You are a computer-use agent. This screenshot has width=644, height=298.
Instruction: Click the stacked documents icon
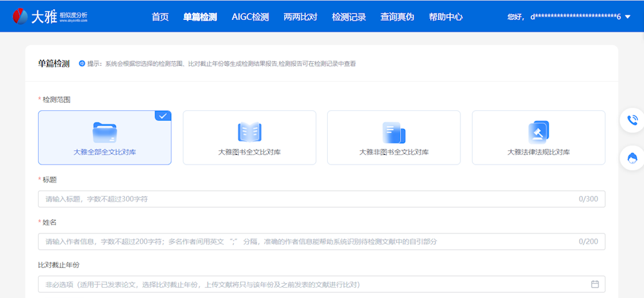tap(394, 132)
